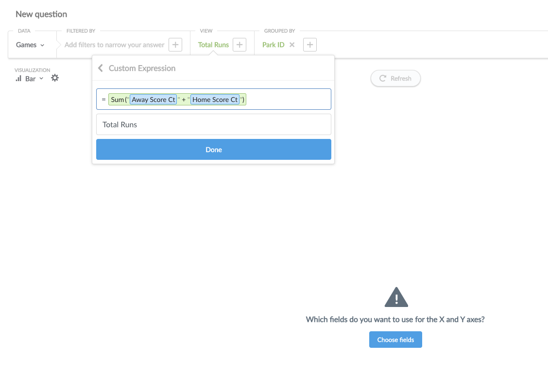Open the Bar visualization type dropdown

click(30, 79)
